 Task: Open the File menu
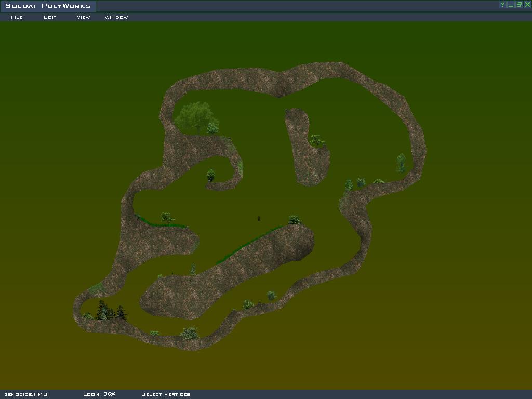pyautogui.click(x=17, y=17)
